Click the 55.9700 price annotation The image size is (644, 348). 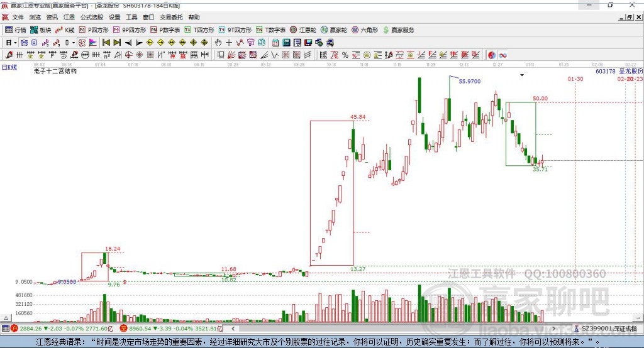(469, 81)
